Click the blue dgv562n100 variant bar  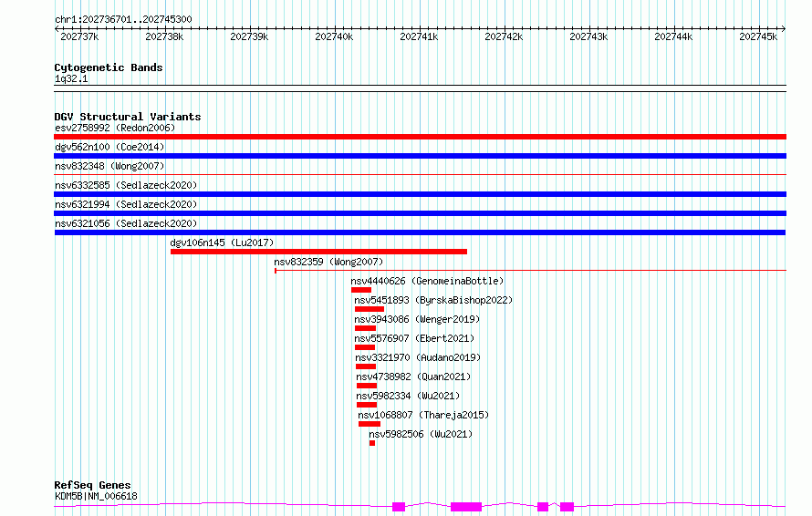420,156
